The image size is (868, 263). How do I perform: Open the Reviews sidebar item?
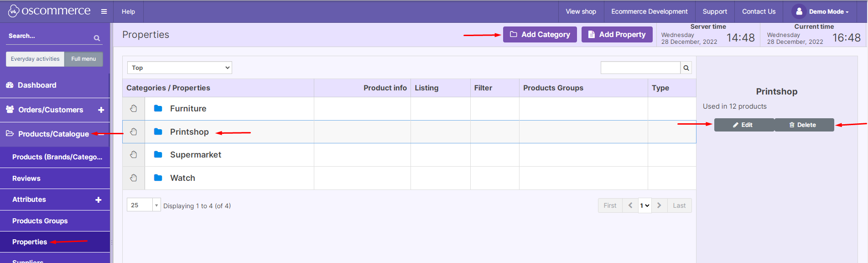pyautogui.click(x=26, y=179)
